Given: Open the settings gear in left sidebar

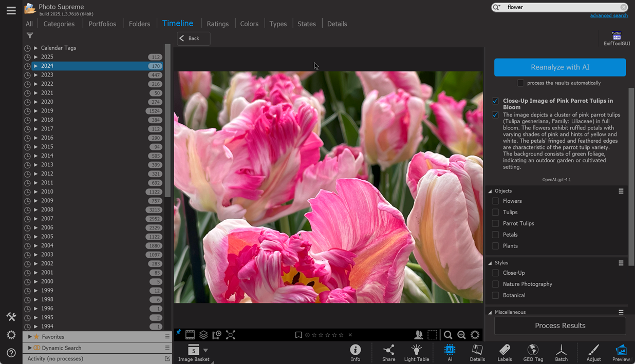Looking at the screenshot, I should pyautogui.click(x=11, y=335).
